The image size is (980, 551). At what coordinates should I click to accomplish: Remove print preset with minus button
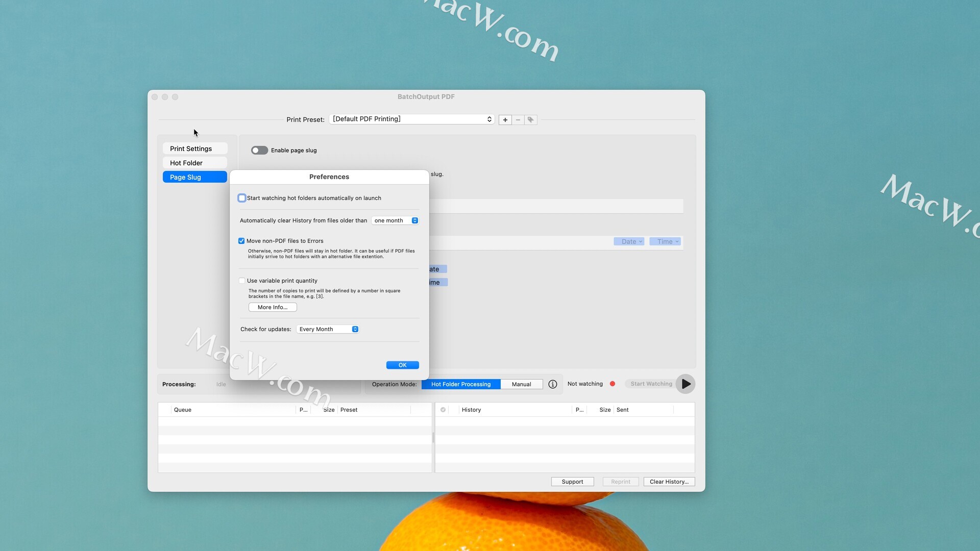pyautogui.click(x=518, y=120)
